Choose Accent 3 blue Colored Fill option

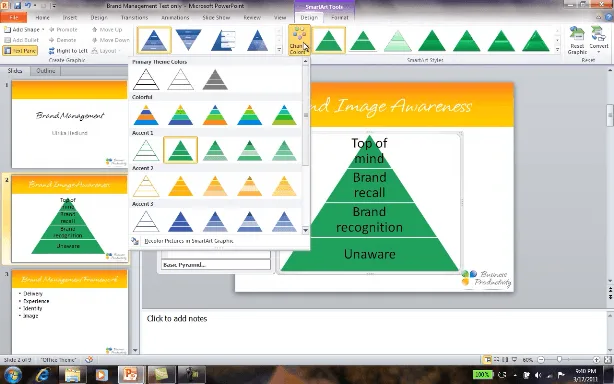click(181, 222)
